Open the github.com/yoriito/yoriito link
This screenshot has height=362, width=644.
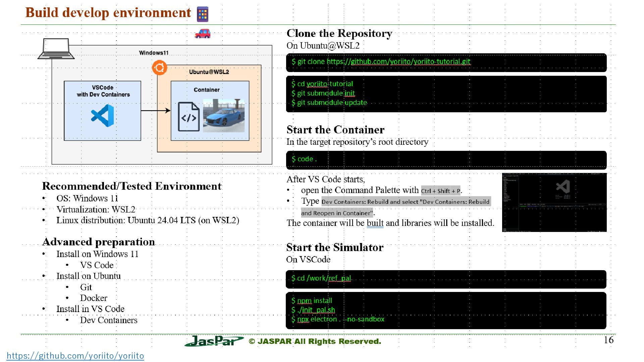75,356
